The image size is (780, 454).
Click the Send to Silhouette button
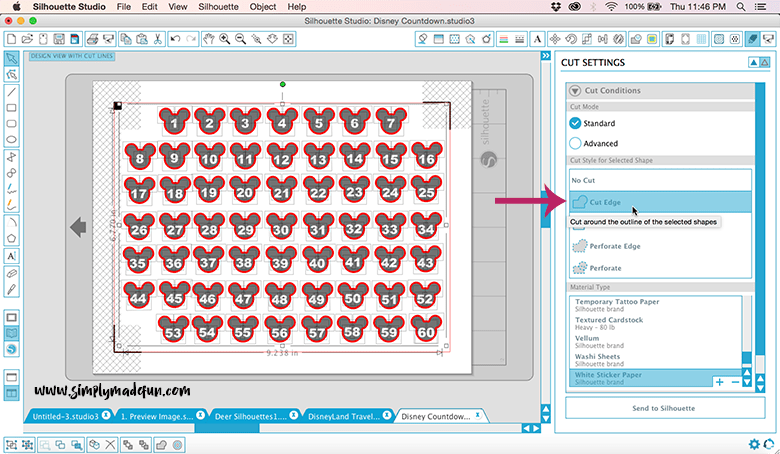[665, 408]
